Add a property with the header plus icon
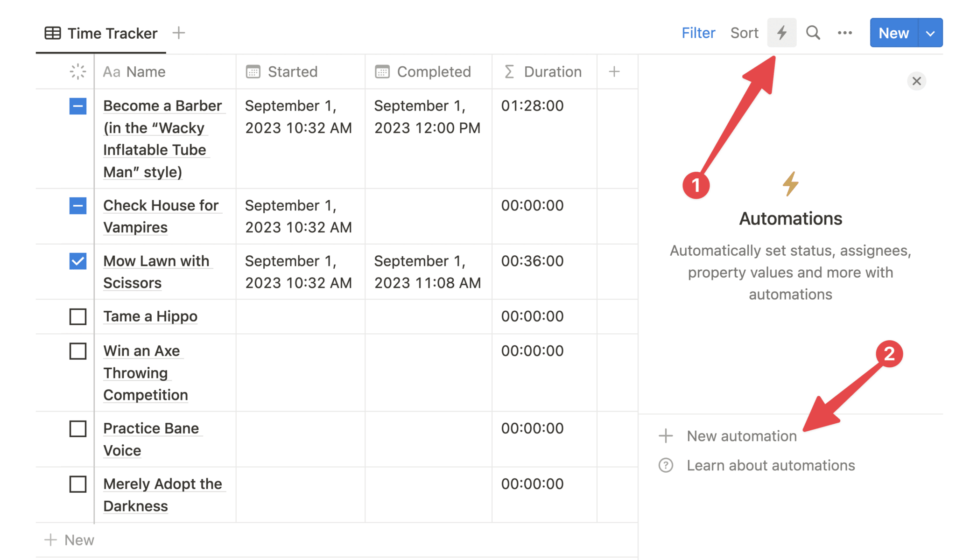956x560 pixels. (614, 71)
